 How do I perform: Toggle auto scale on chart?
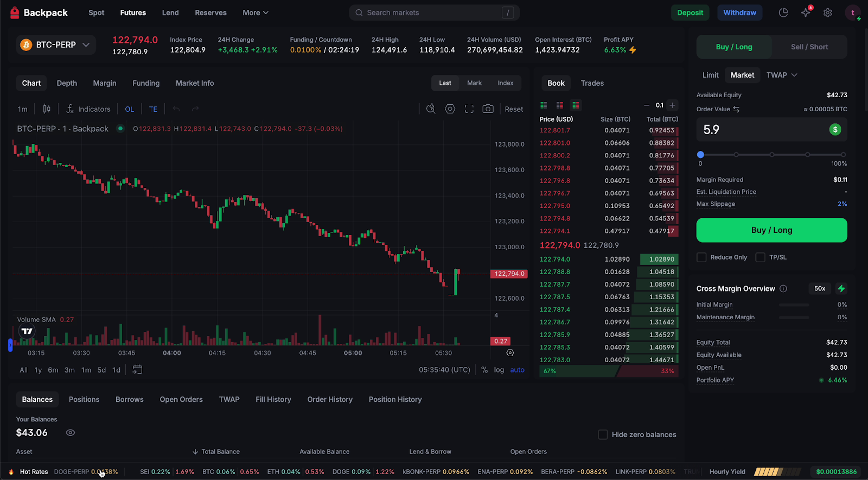click(517, 370)
